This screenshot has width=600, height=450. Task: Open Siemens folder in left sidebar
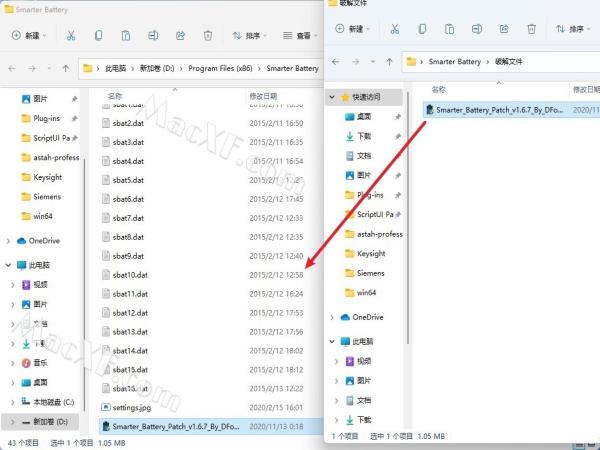pyautogui.click(x=47, y=197)
